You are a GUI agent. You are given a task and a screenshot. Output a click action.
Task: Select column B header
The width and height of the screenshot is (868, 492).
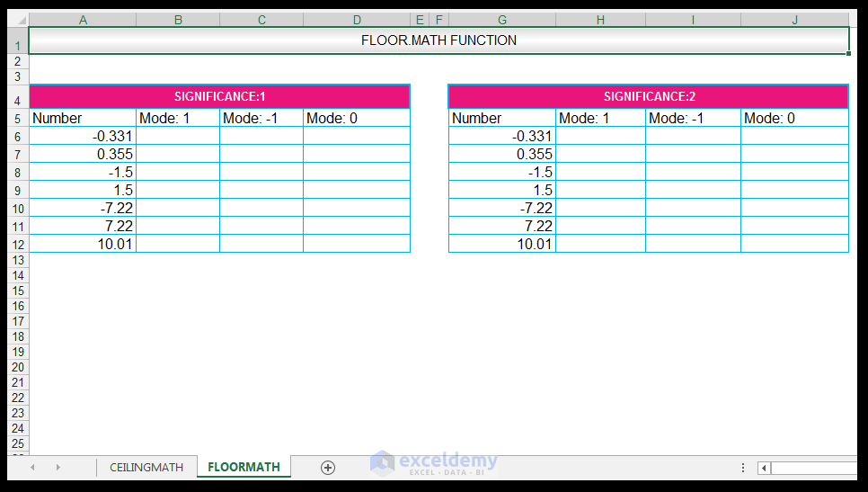coord(178,21)
